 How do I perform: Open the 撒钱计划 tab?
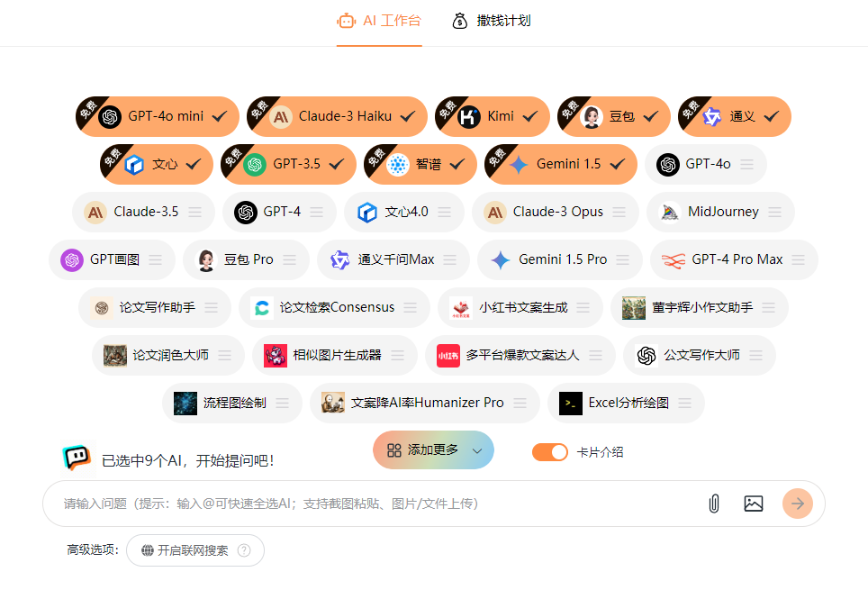point(492,22)
